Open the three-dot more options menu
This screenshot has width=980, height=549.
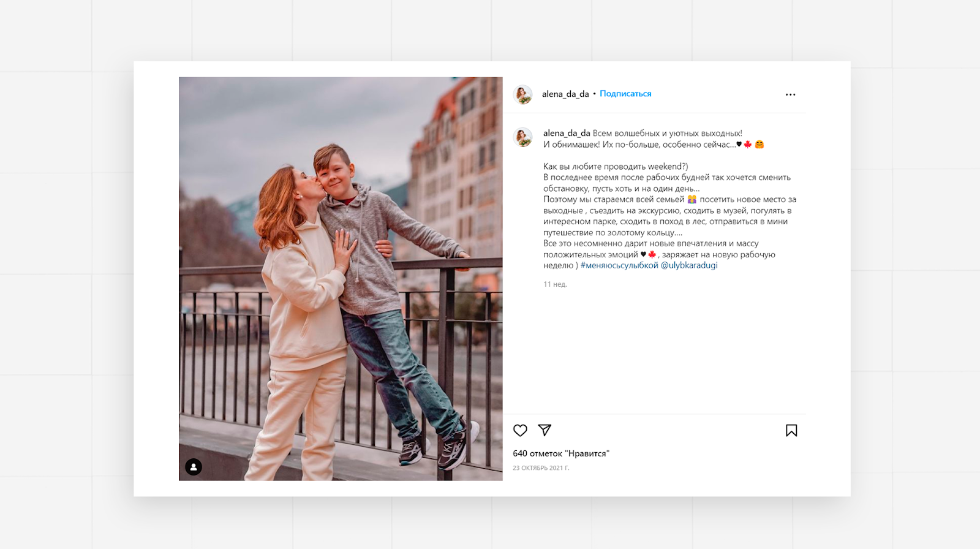tap(791, 94)
